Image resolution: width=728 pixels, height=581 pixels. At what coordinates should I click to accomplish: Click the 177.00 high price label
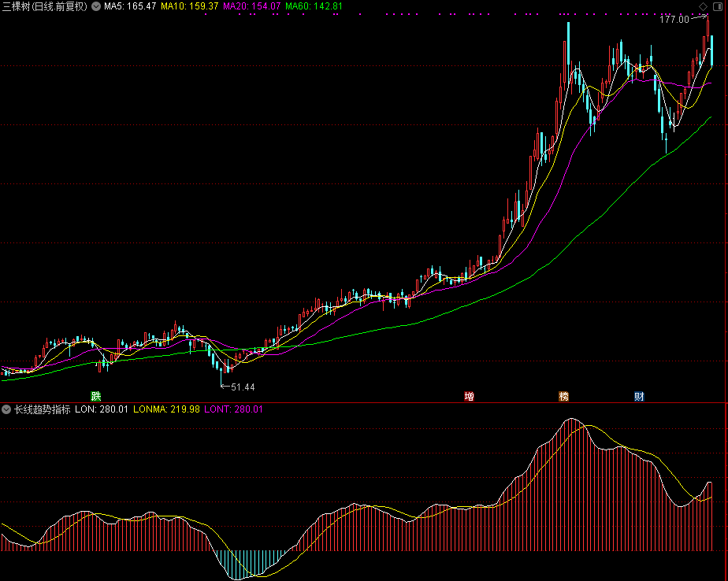coord(674,20)
